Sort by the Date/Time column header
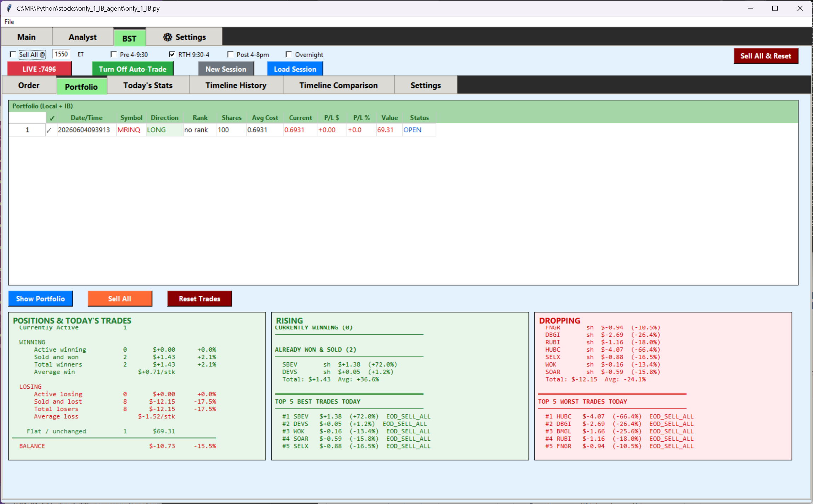The width and height of the screenshot is (813, 504). click(87, 118)
